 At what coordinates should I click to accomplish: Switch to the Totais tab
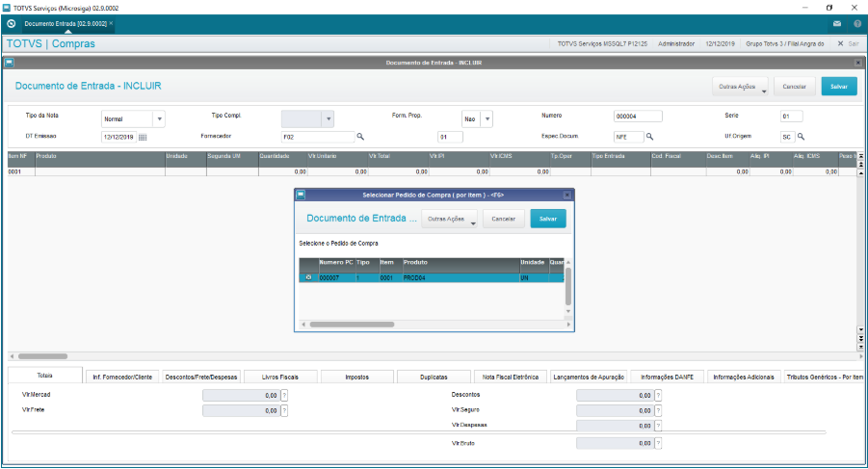click(45, 376)
